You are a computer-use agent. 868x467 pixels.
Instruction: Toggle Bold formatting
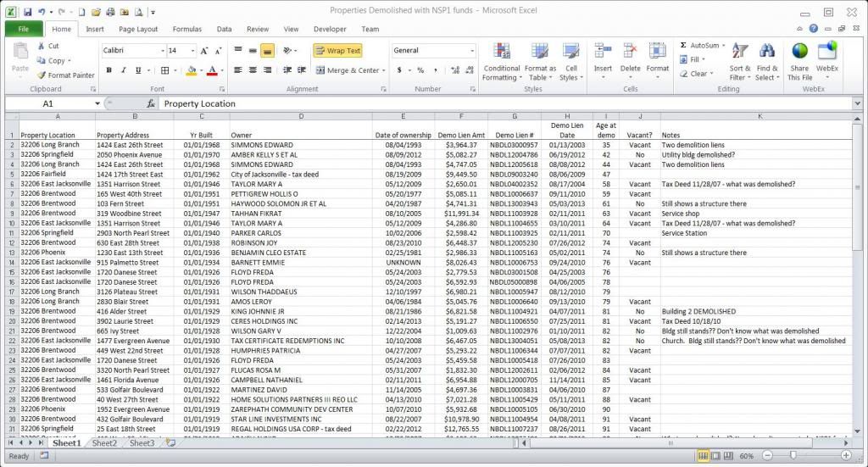109,70
